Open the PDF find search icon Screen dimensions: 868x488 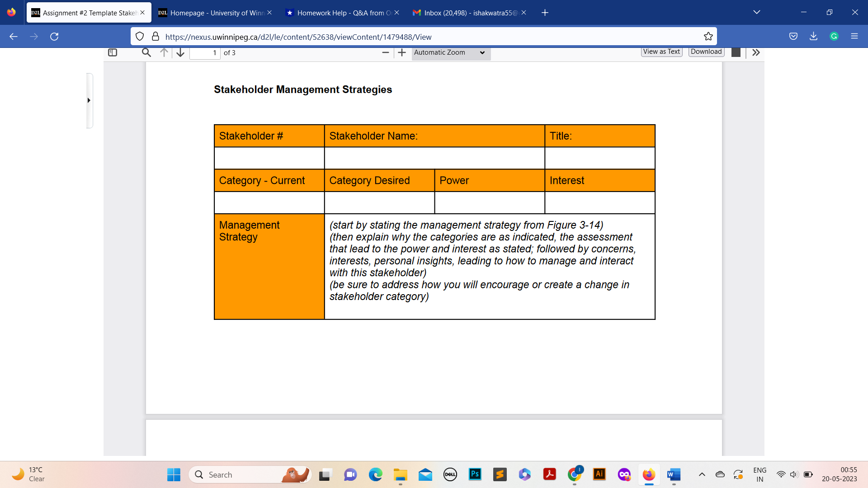(x=146, y=52)
